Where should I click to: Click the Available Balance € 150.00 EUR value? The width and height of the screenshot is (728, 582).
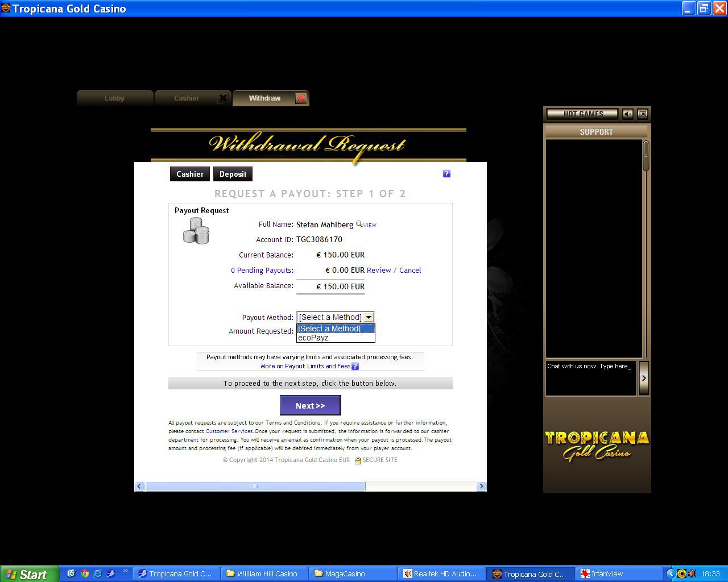pyautogui.click(x=340, y=286)
